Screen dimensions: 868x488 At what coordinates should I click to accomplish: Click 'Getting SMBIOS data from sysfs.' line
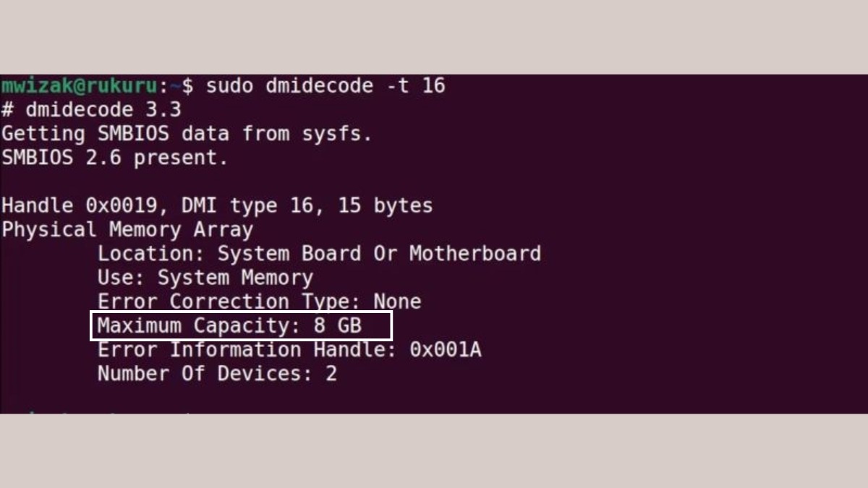point(187,134)
